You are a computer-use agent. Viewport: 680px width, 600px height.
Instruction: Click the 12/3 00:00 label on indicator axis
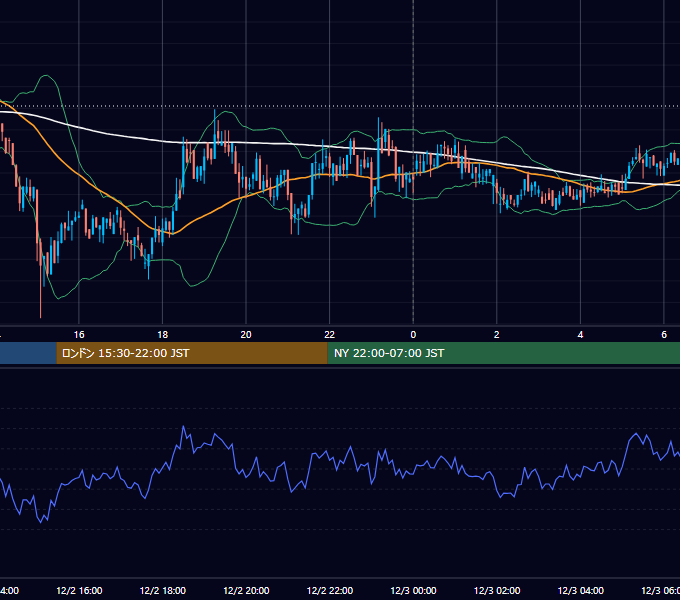coord(413,591)
